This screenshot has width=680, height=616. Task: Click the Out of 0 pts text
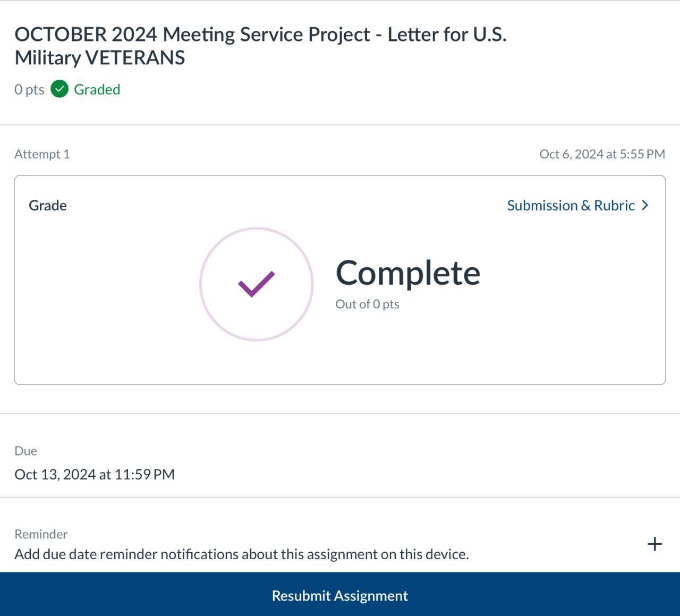(367, 304)
